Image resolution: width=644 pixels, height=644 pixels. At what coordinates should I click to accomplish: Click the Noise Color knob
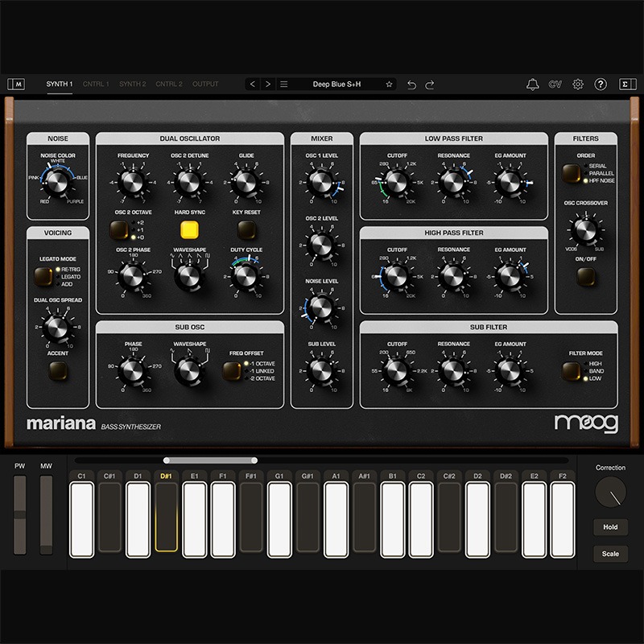coord(56,182)
